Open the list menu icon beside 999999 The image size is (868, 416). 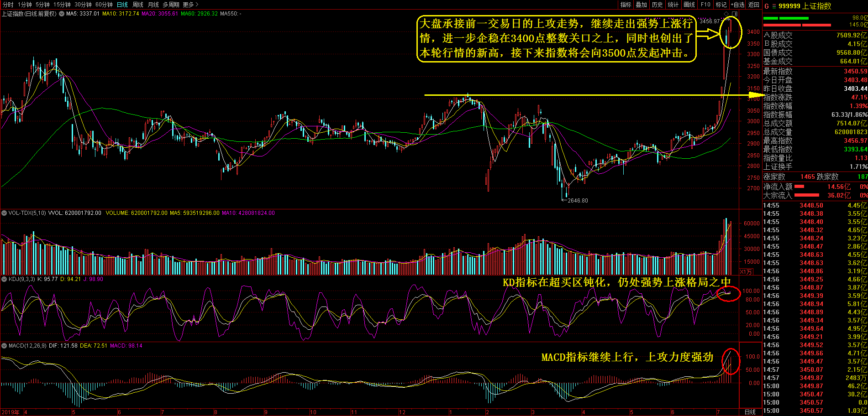coord(774,6)
